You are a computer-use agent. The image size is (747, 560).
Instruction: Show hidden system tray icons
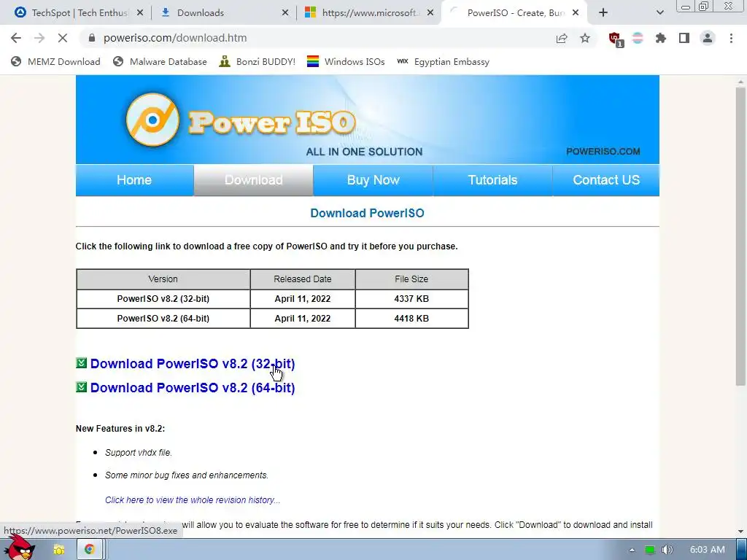click(x=632, y=550)
